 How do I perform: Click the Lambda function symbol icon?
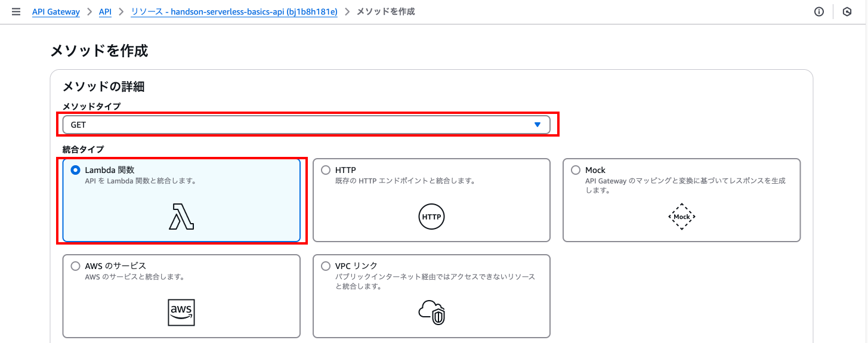point(181,217)
